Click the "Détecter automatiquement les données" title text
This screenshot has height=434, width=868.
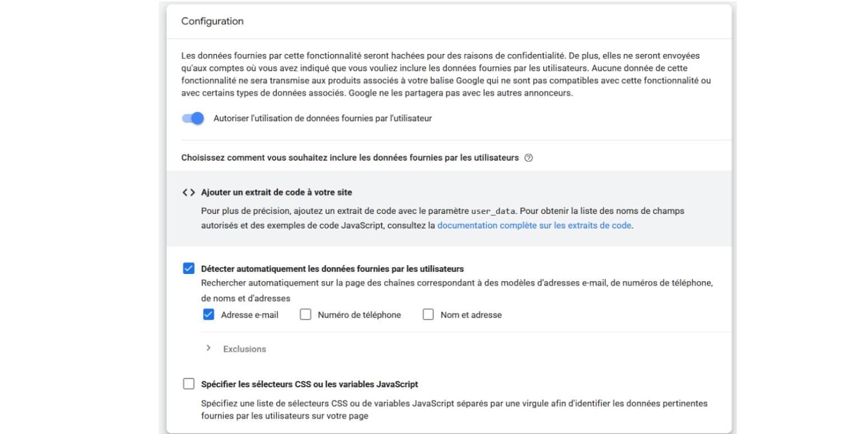click(x=332, y=269)
